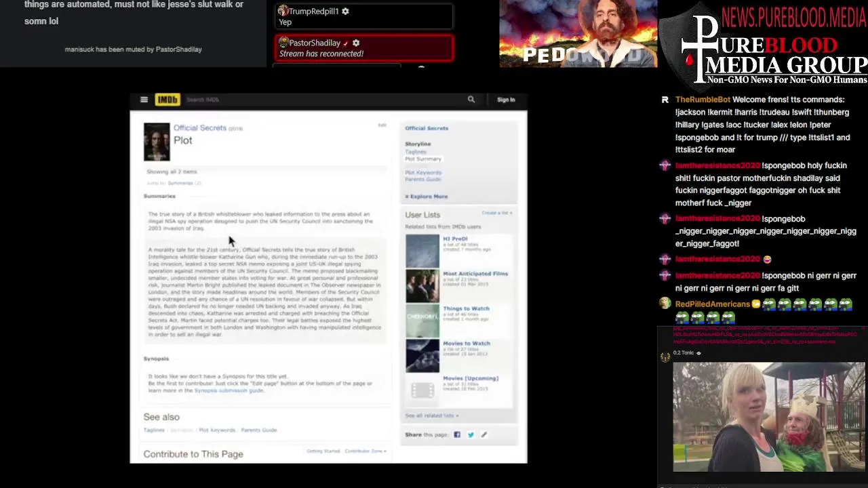Jump to Summaries section link
The width and height of the screenshot is (868, 488).
tap(180, 183)
